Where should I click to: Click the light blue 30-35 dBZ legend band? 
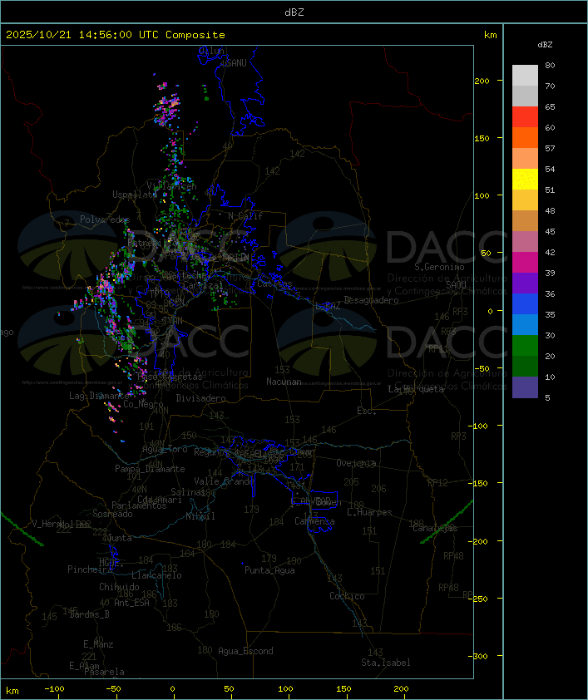click(x=525, y=325)
